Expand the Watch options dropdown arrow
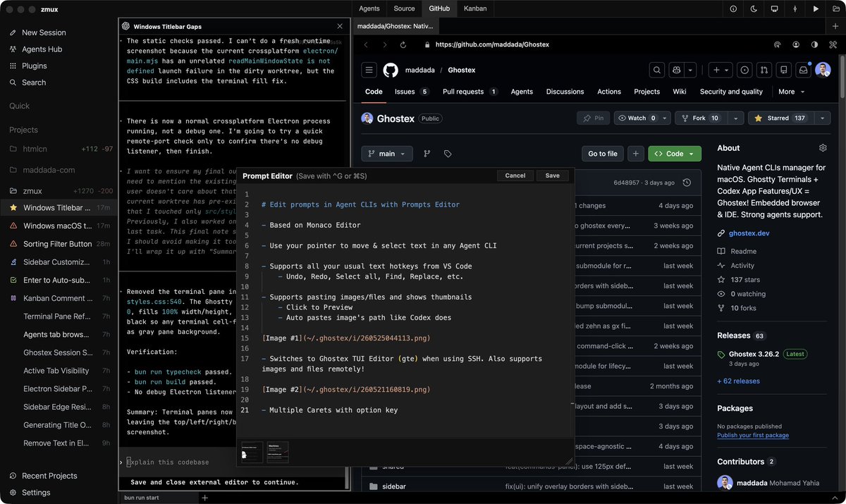The width and height of the screenshot is (846, 504). pos(666,118)
